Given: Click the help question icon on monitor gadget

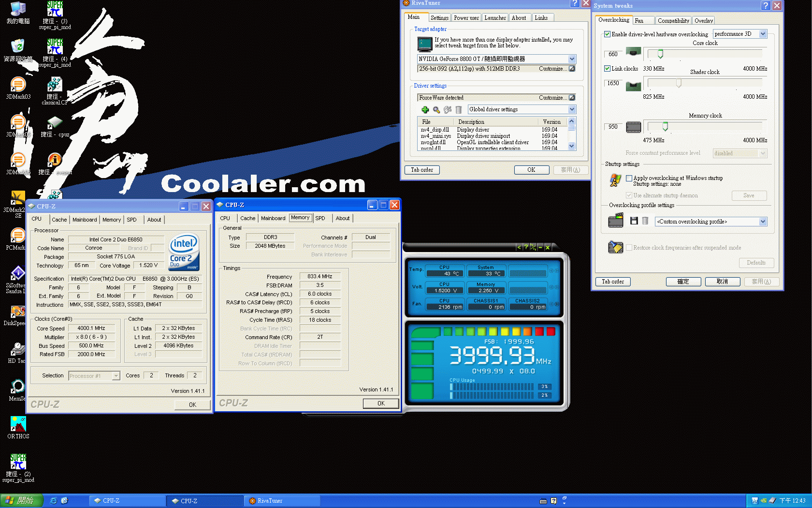Looking at the screenshot, I should [x=526, y=247].
